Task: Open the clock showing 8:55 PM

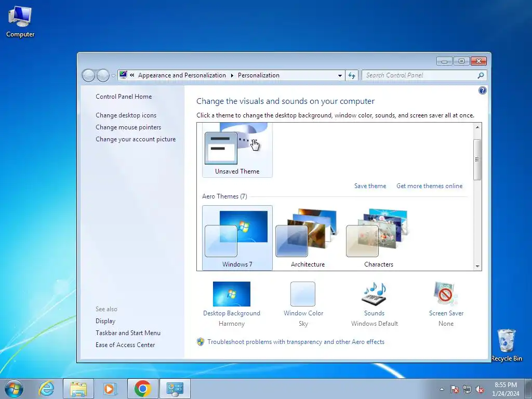Action: point(506,389)
